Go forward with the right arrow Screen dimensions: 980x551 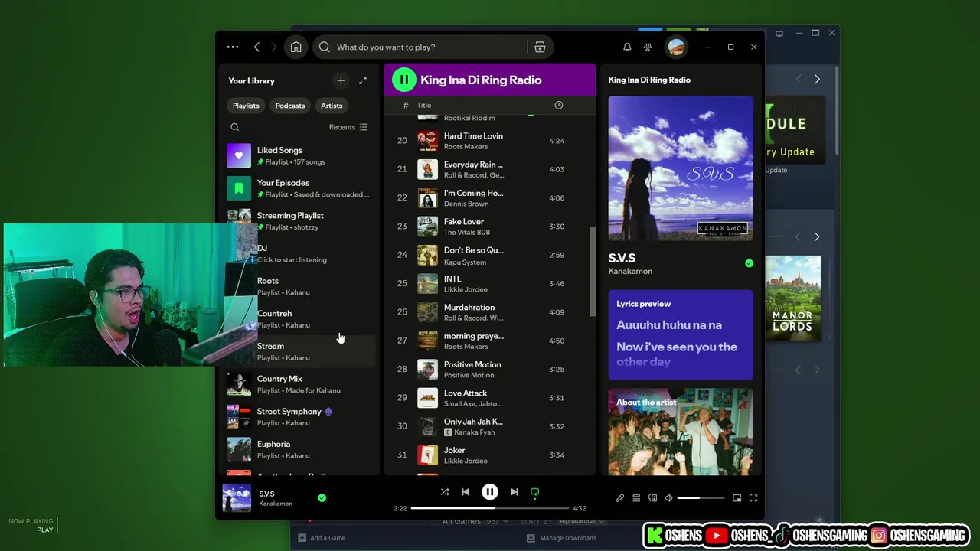tap(274, 47)
